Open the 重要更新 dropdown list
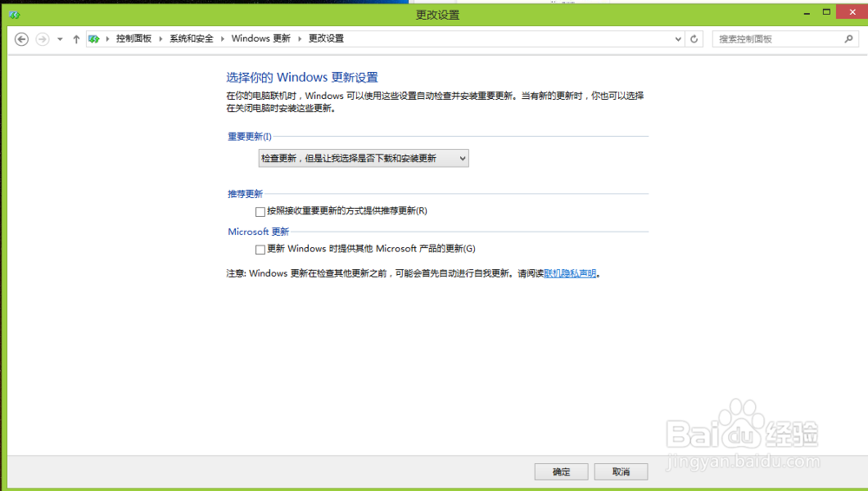 click(363, 158)
